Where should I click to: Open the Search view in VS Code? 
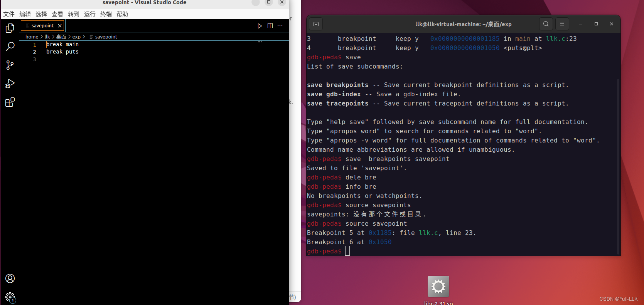(x=10, y=47)
